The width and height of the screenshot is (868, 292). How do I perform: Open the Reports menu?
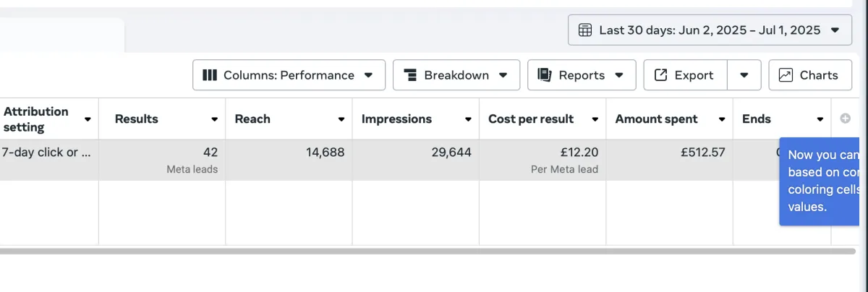tap(582, 75)
